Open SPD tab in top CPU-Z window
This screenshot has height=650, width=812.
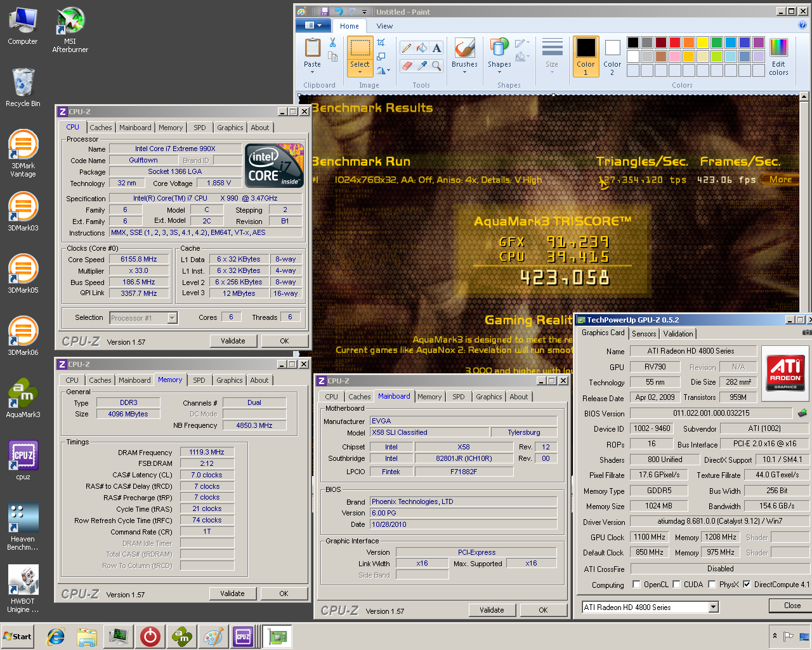pyautogui.click(x=200, y=128)
